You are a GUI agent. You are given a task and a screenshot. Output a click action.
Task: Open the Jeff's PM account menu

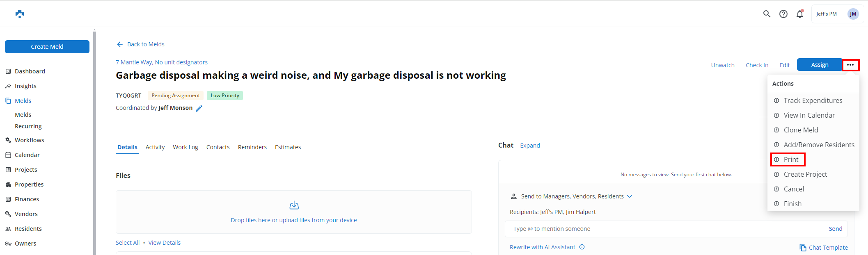(837, 14)
